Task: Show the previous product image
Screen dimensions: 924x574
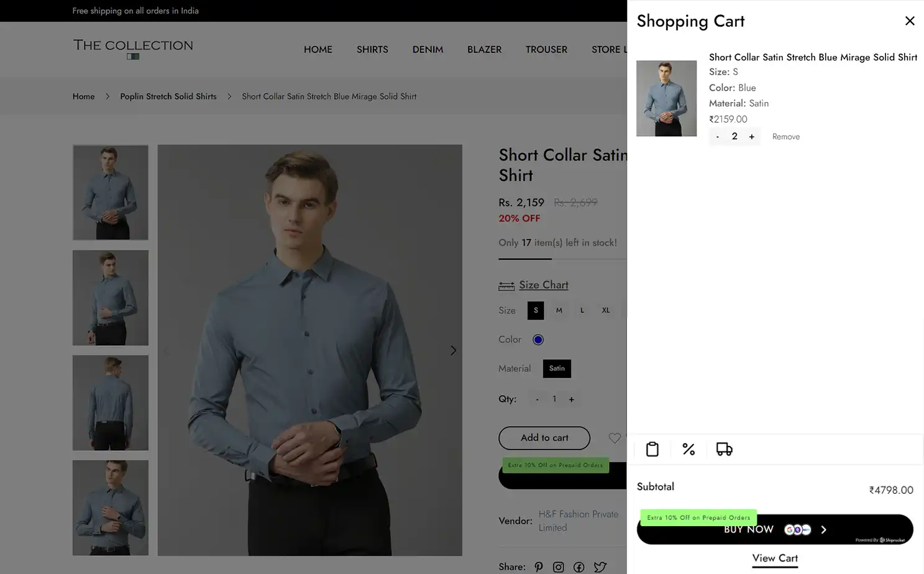Action: pos(166,350)
